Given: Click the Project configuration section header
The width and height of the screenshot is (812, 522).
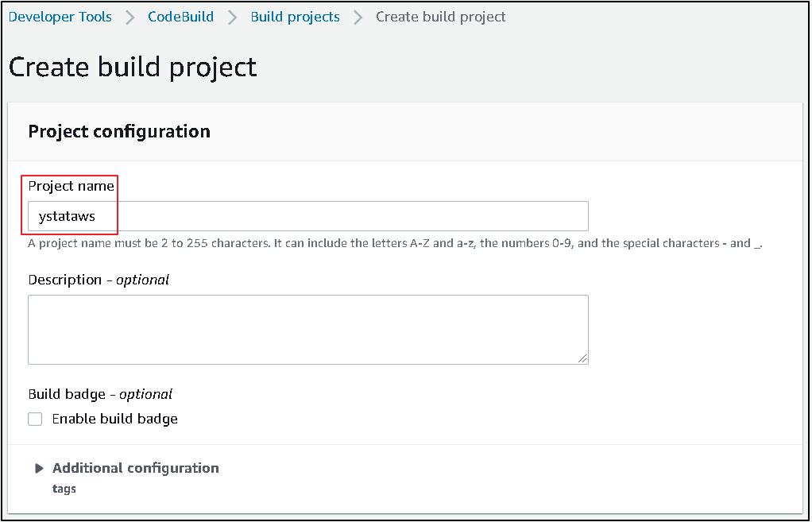Looking at the screenshot, I should coord(118,131).
